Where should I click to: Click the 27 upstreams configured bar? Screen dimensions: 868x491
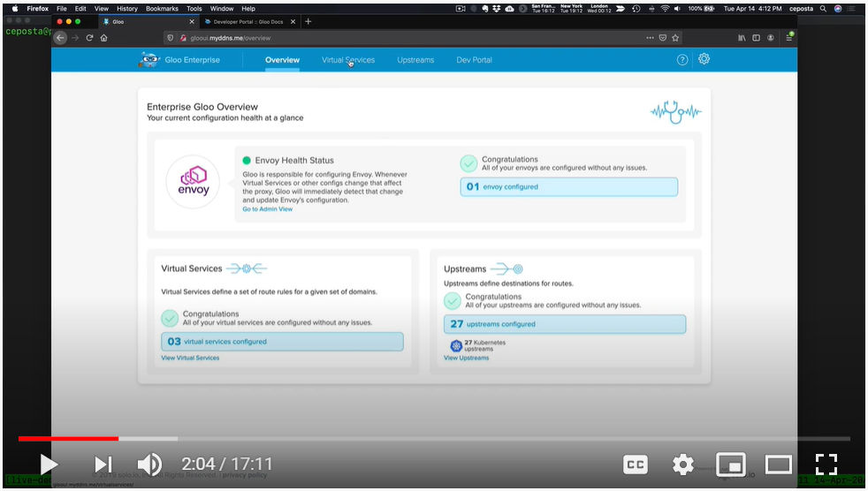click(x=565, y=324)
